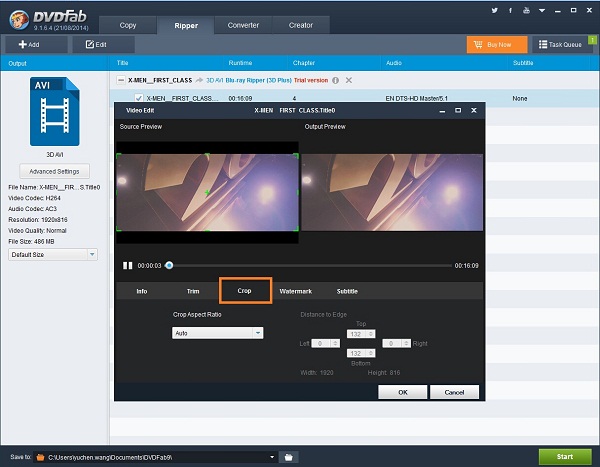600x467 pixels.
Task: Click the Audio column header
Action: 394,63
